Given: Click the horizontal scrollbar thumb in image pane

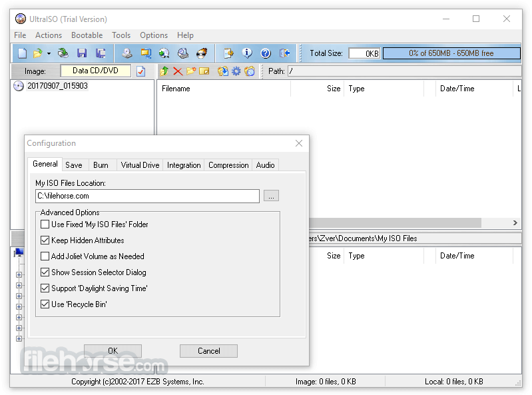Looking at the screenshot, I should [396, 223].
